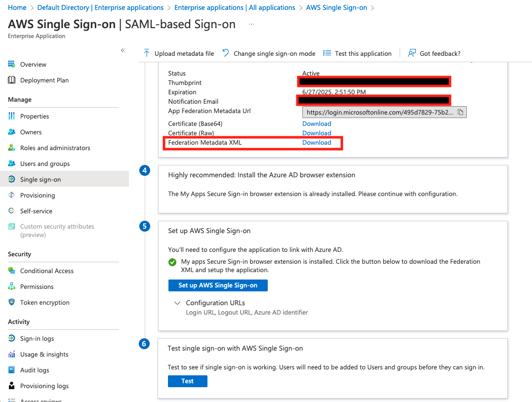Expand the Configuration URLs section
The width and height of the screenshot is (532, 402).
coord(177,303)
